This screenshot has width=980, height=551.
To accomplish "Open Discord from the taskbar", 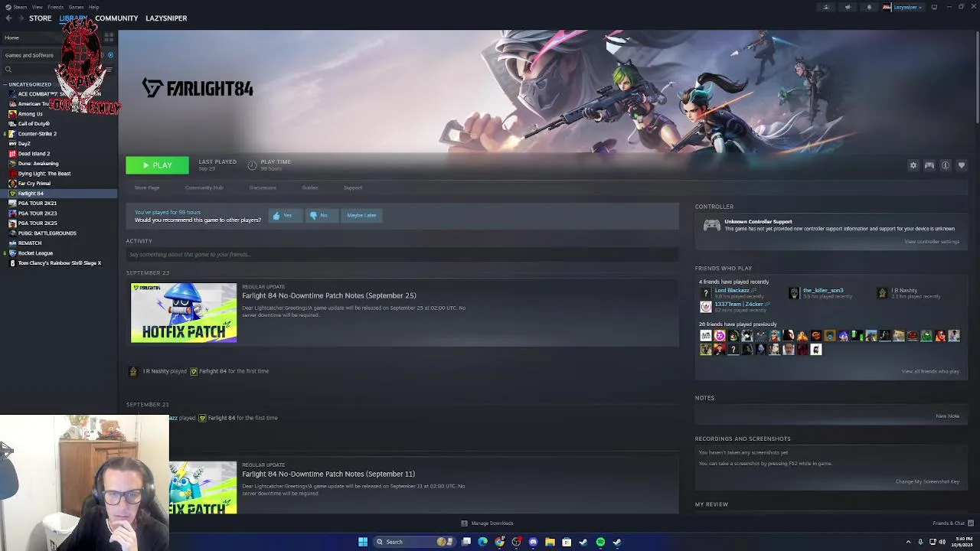I will coord(533,542).
